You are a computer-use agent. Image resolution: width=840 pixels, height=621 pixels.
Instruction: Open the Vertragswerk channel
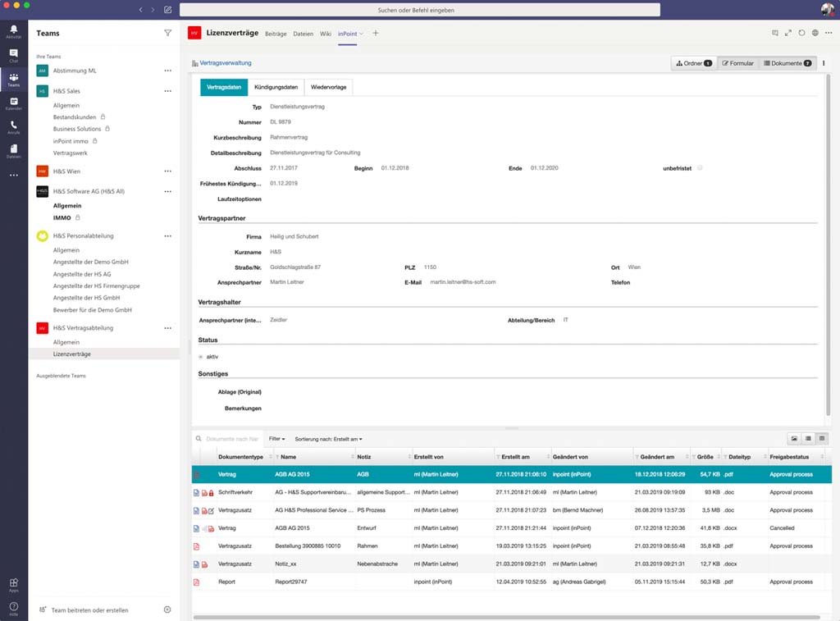click(71, 153)
